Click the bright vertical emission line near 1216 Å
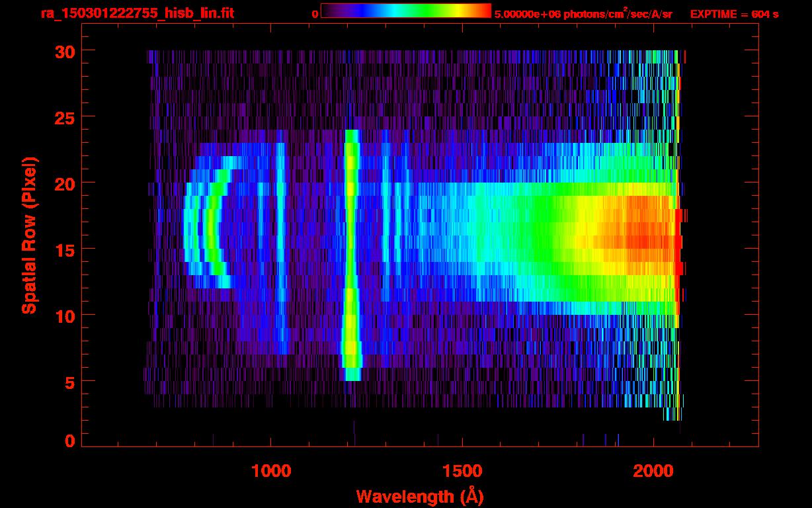The width and height of the screenshot is (812, 508). click(351, 255)
